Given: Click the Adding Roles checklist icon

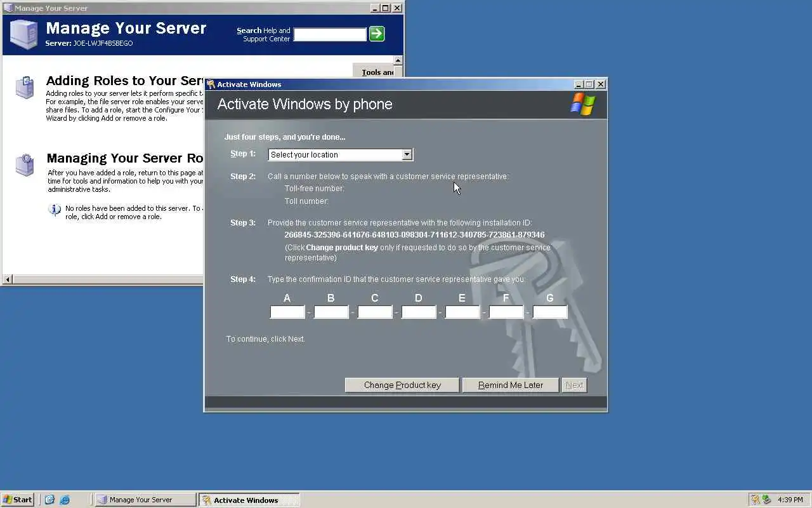Looking at the screenshot, I should coord(25,87).
